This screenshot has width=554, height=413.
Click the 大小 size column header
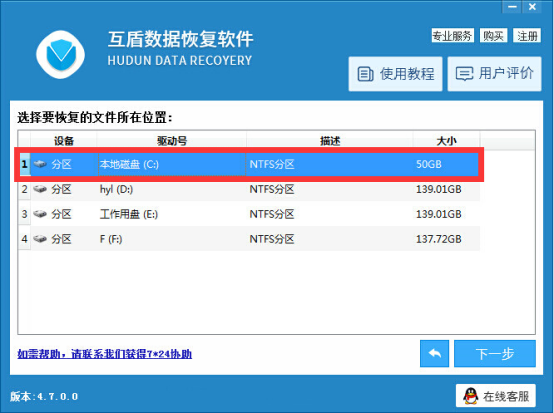pyautogui.click(x=446, y=141)
